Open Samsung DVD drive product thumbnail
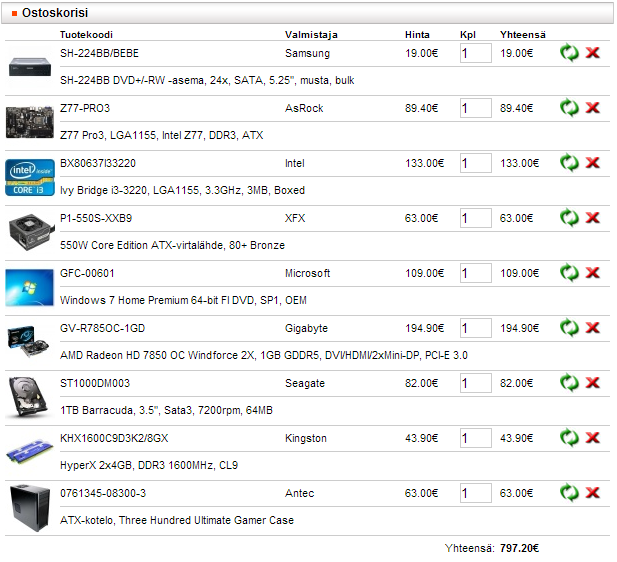 (x=30, y=67)
